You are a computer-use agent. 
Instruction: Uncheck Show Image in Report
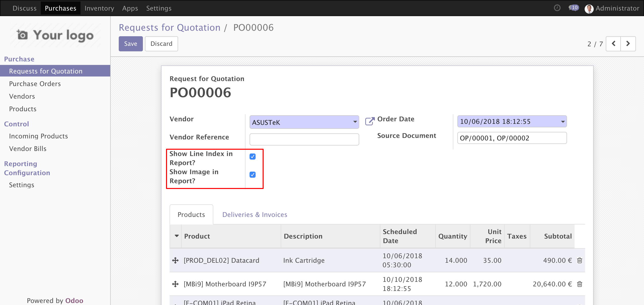coord(253,175)
